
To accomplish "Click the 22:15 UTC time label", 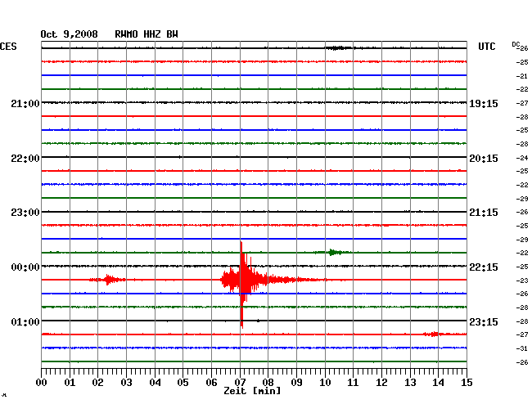I will click(x=484, y=267).
